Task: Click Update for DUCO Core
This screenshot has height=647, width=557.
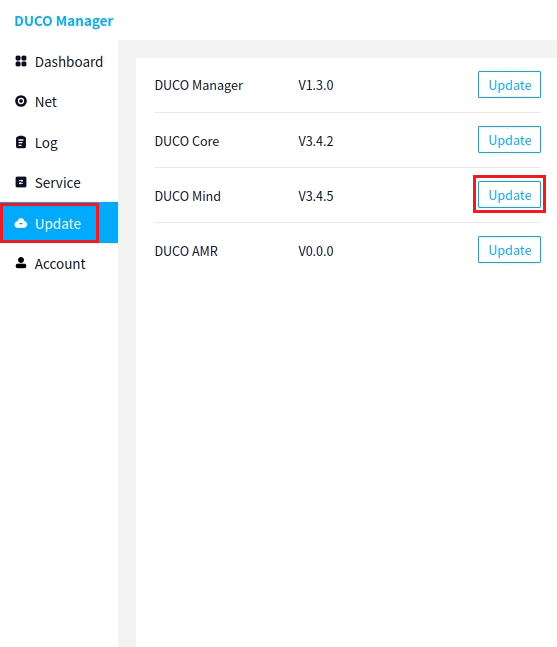Action: pyautogui.click(x=509, y=139)
